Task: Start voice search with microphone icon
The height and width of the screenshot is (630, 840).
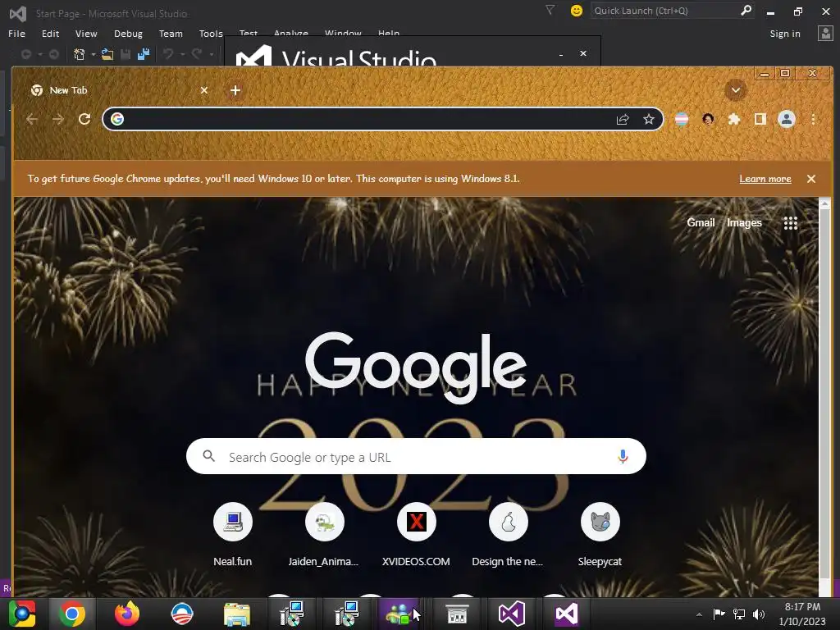Action: coord(623,456)
